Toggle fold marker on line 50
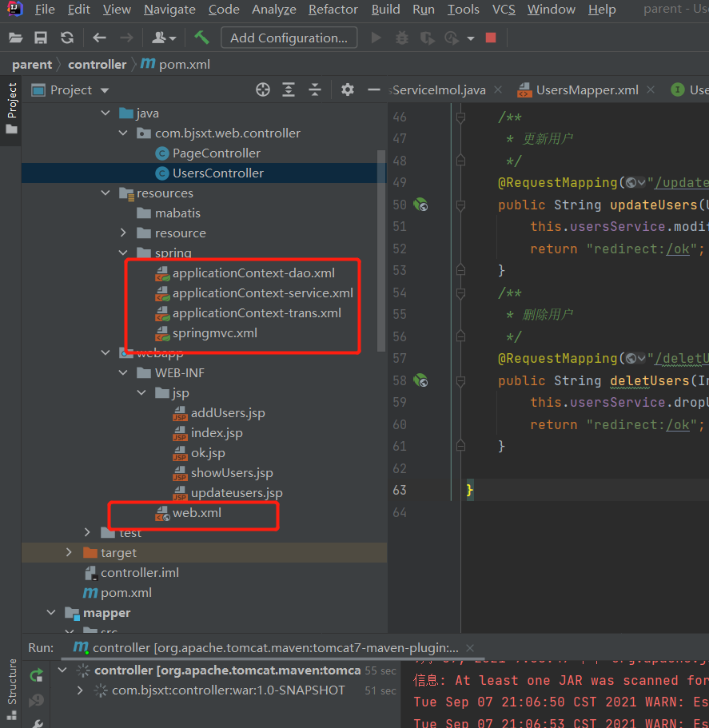Screen dimensions: 709x728 point(460,205)
